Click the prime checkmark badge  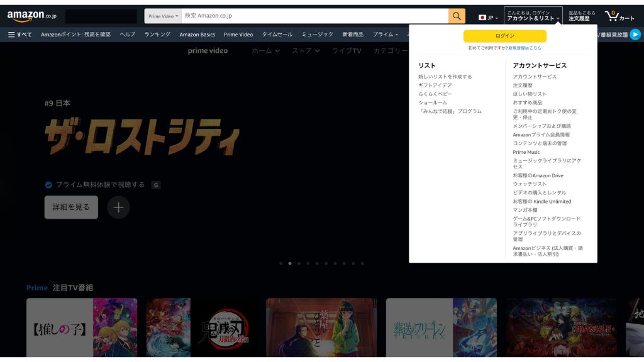(49, 184)
